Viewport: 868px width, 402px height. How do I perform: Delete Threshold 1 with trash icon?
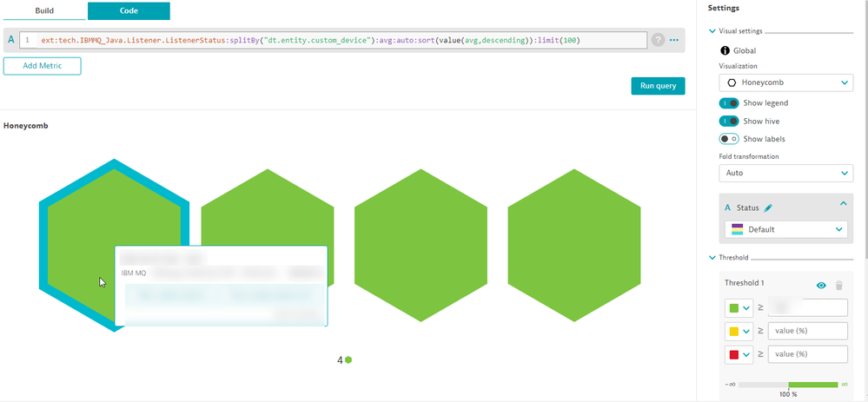point(839,286)
